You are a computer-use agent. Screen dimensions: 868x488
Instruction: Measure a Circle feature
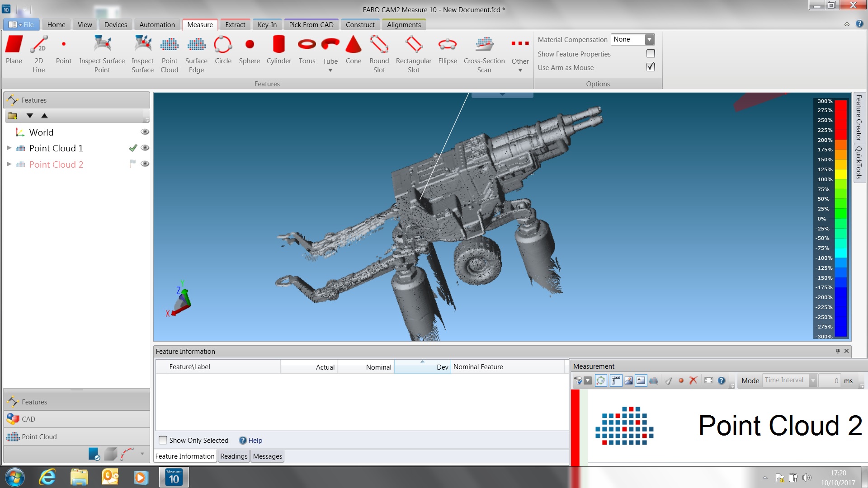223,50
